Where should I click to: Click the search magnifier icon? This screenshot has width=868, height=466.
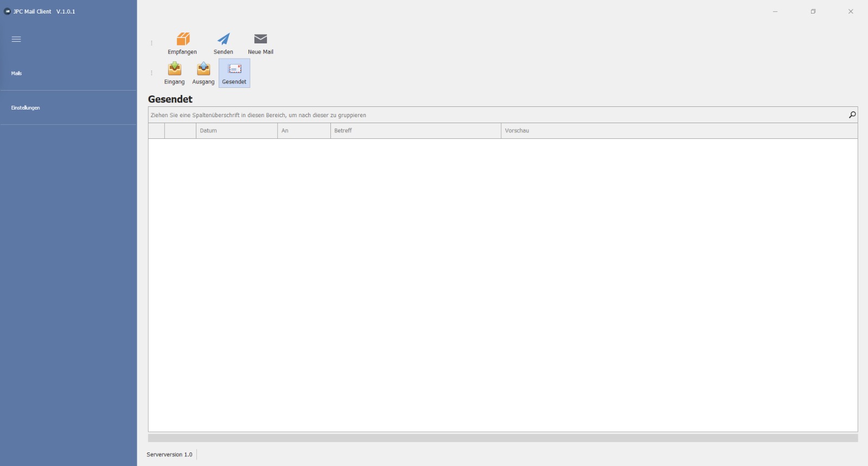(852, 115)
